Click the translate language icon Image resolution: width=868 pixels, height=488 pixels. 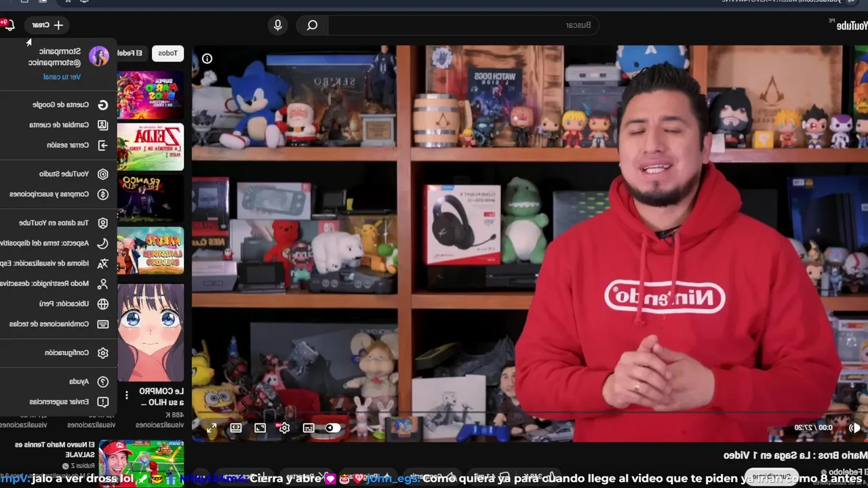coord(103,263)
